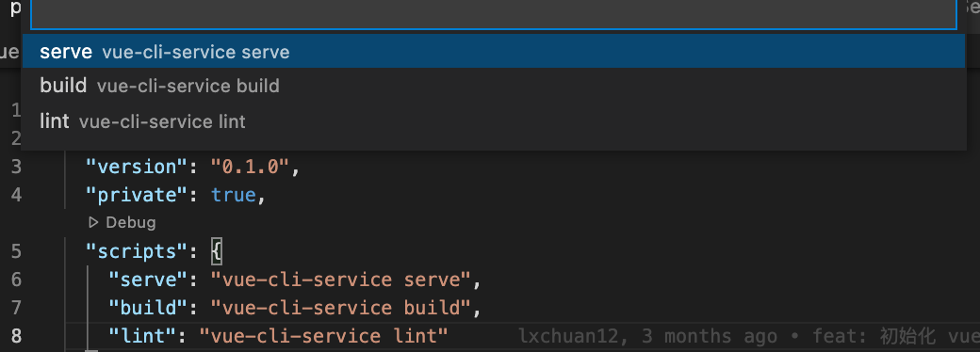Click "vue-cli-service build" string on line 7
The height and width of the screenshot is (352, 980).
click(340, 308)
